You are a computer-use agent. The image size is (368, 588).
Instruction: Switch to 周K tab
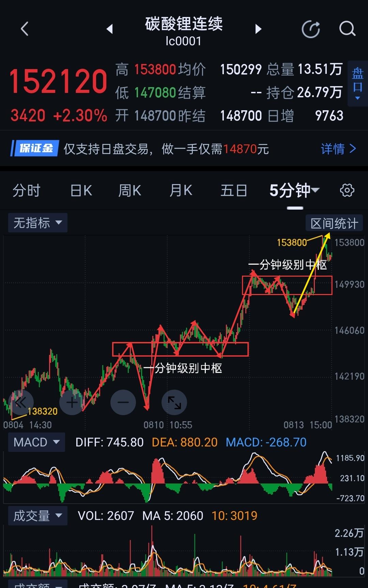tap(129, 190)
